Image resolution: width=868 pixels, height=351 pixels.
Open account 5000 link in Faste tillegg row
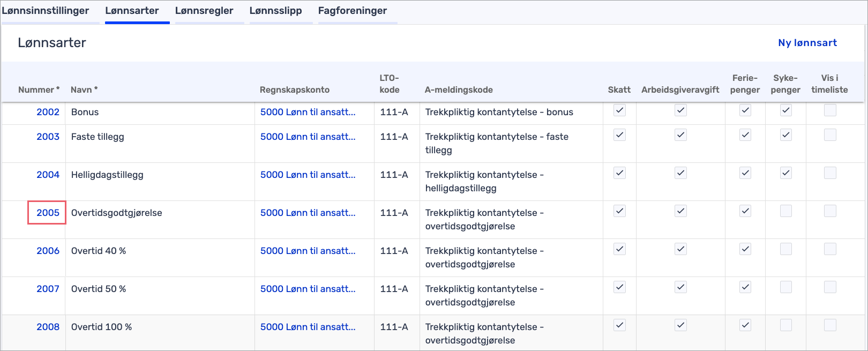pos(308,137)
